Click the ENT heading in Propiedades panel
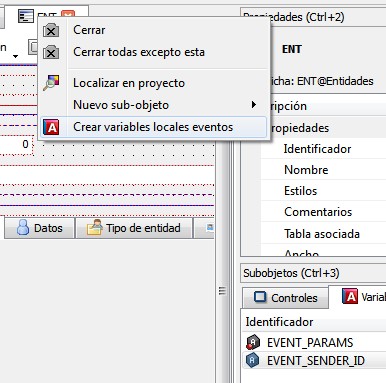Screen dimensions: 386x383 click(292, 49)
